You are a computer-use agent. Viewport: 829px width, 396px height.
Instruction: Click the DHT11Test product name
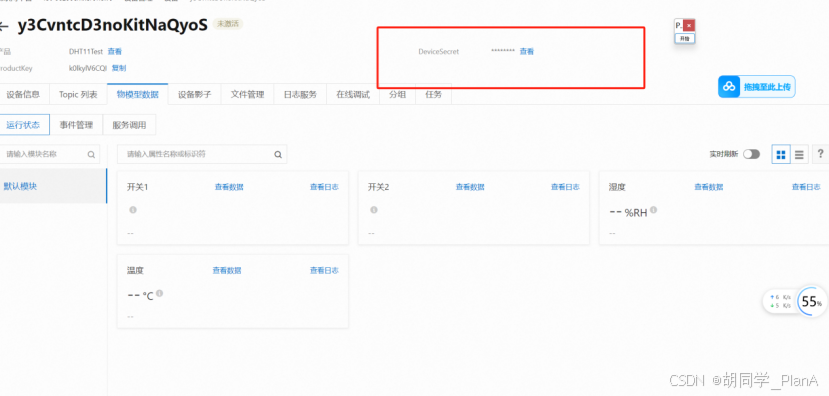86,51
